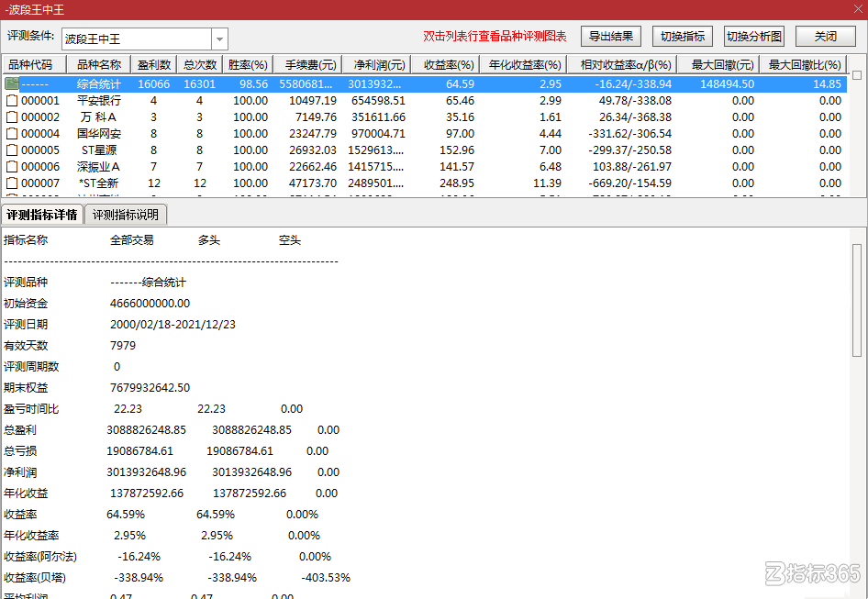Select the 国华网安 row name
The height and width of the screenshot is (599, 868).
click(98, 134)
